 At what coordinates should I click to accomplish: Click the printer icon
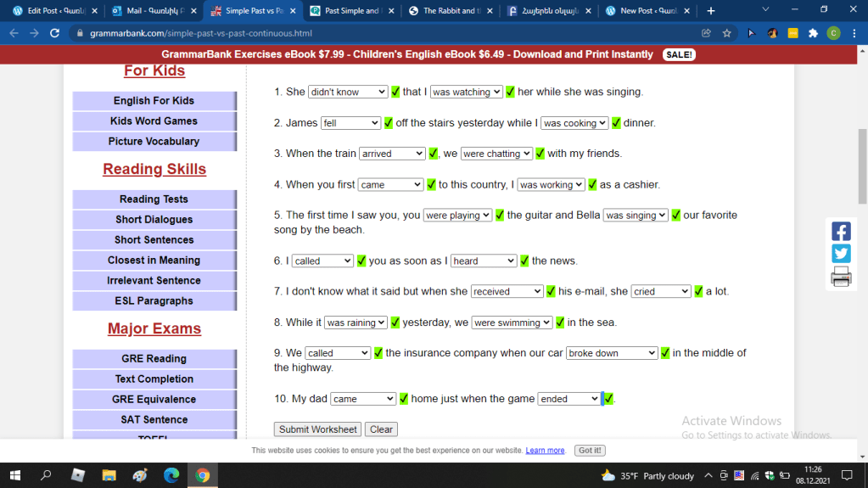[x=841, y=277]
